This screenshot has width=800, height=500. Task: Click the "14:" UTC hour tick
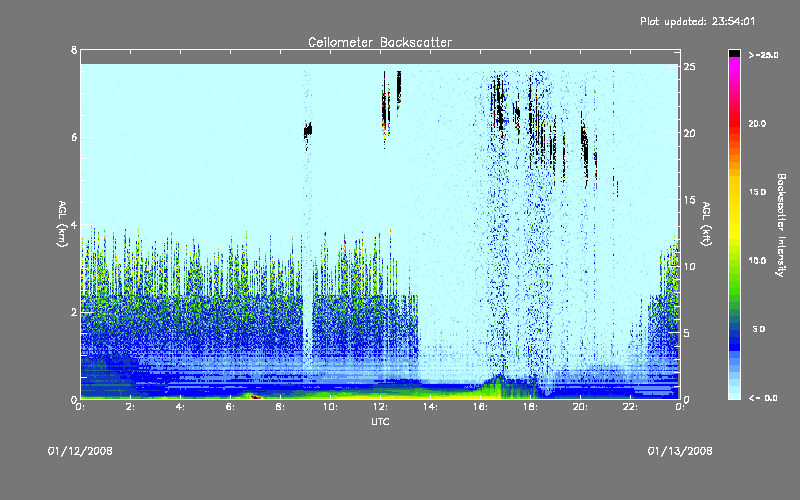click(430, 407)
